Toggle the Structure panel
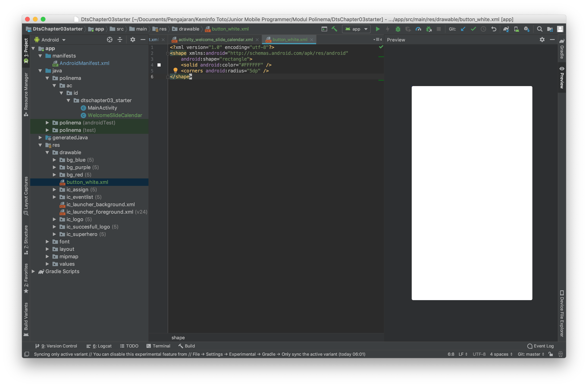 pos(26,240)
